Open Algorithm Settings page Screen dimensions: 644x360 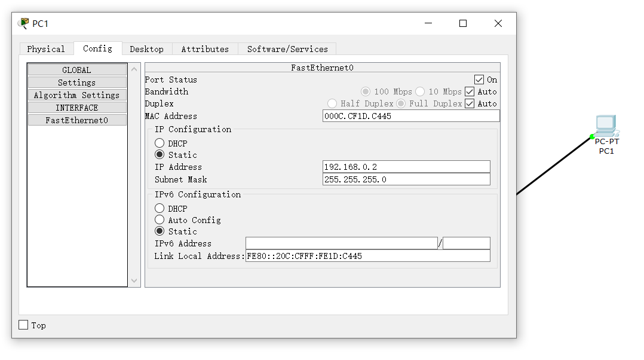[x=77, y=95]
